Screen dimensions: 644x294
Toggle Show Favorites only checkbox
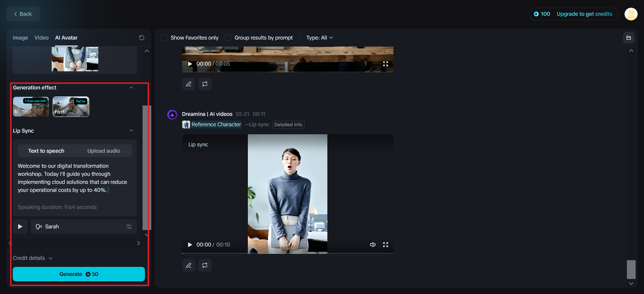coord(164,38)
